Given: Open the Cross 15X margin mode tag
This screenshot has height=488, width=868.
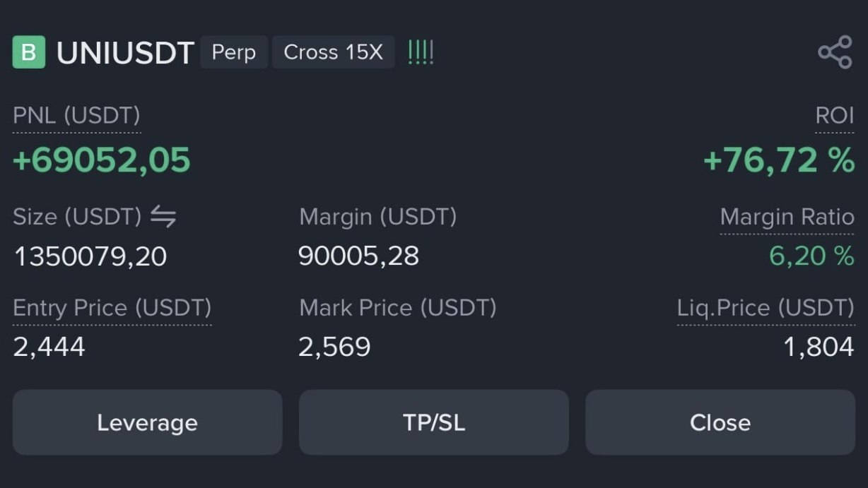Looking at the screenshot, I should [333, 52].
